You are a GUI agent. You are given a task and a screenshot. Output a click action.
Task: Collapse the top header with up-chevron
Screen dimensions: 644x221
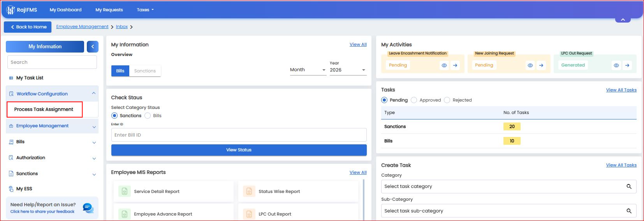(x=623, y=19)
